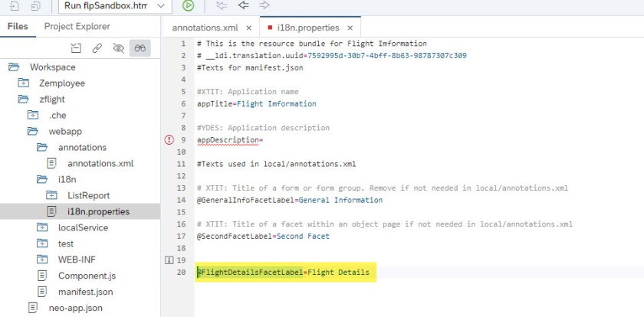Expand the localService folder
Screen dimensions: 644x317
42,227
